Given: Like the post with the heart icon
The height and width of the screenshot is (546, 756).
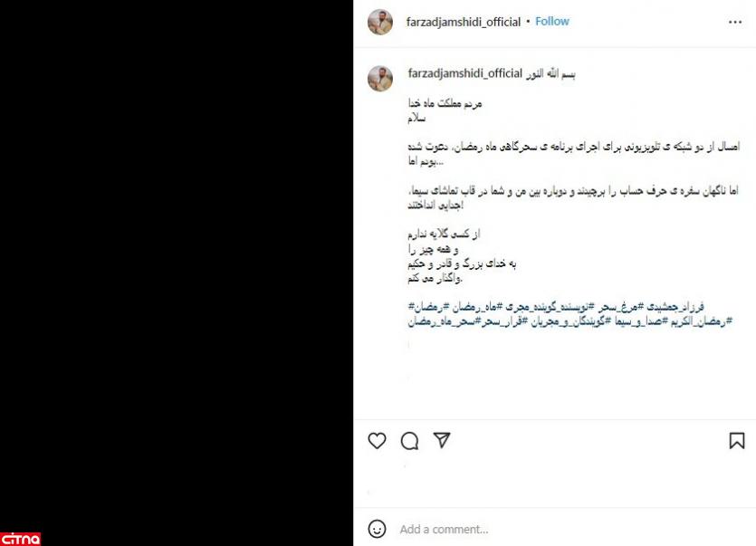Looking at the screenshot, I should coord(377,440).
